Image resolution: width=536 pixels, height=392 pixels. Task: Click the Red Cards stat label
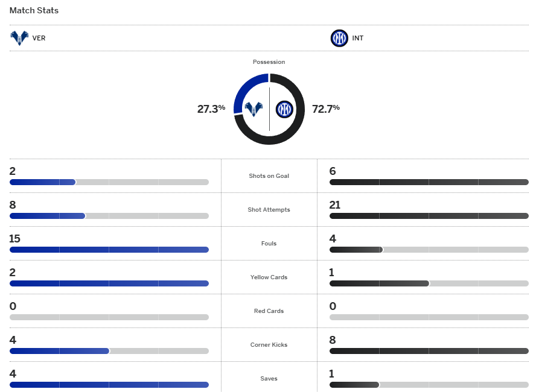tap(269, 311)
